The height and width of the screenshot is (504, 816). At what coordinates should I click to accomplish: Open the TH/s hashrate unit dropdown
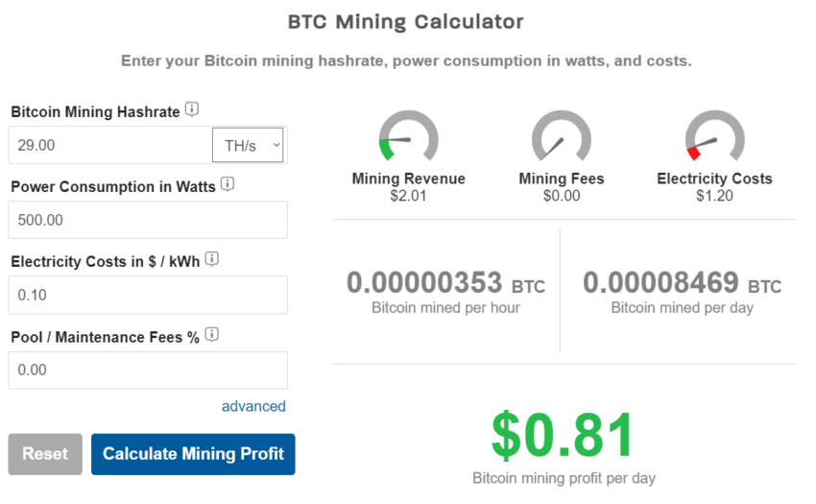(248, 145)
